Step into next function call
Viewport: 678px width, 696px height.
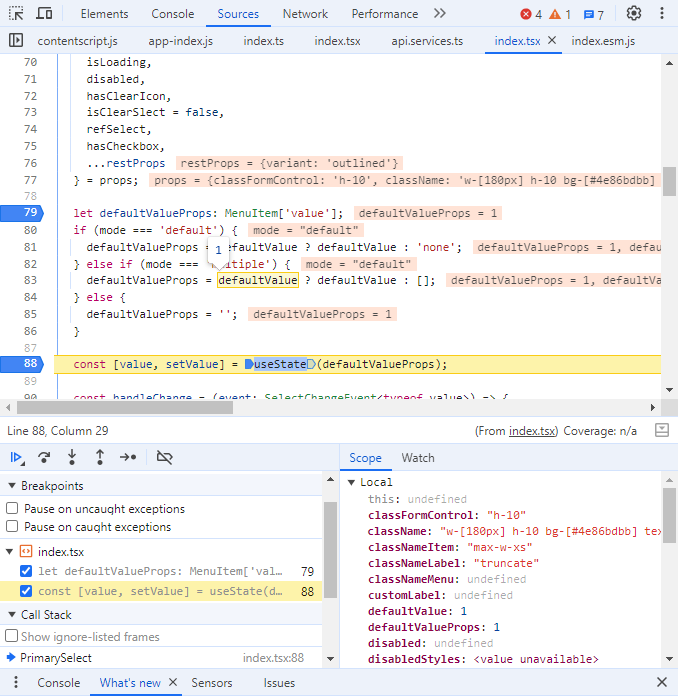tap(72, 457)
